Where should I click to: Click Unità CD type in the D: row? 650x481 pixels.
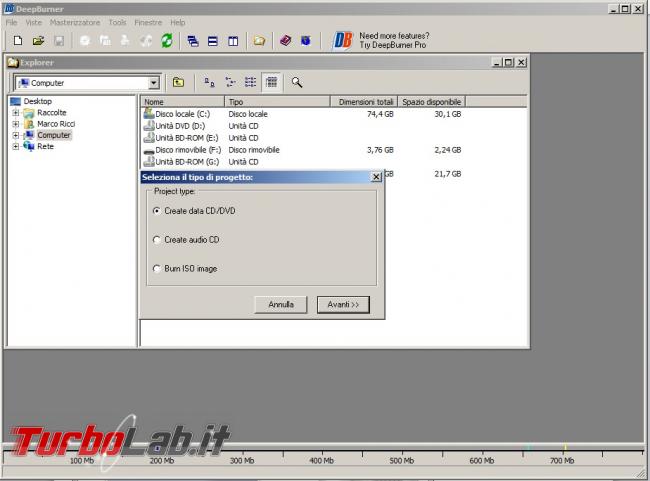[x=243, y=126]
